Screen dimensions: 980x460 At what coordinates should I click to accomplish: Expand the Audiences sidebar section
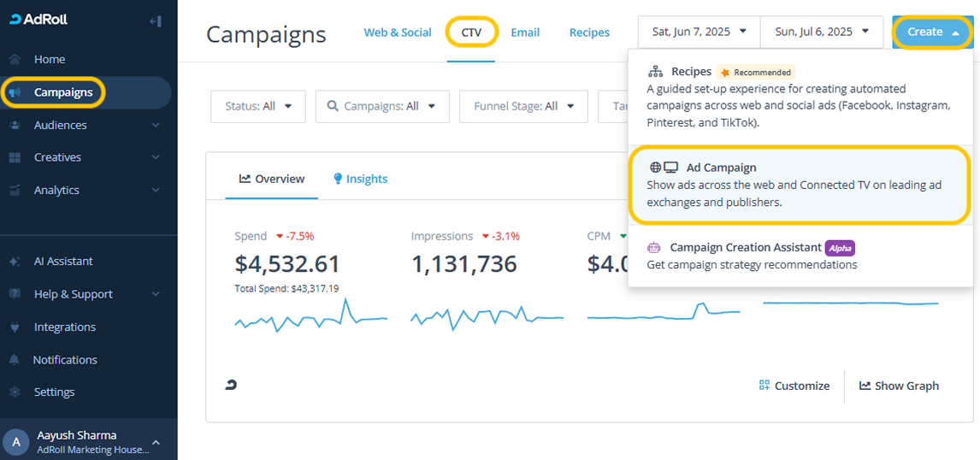(154, 125)
